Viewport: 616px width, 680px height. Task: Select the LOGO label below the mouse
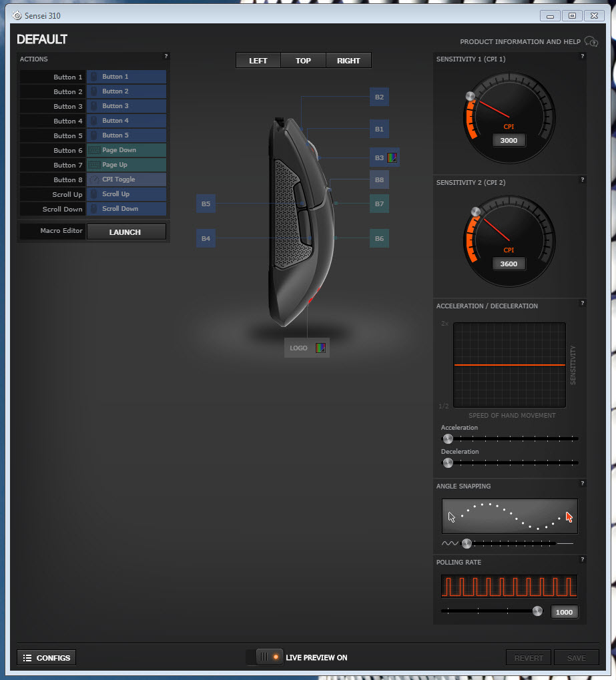click(298, 348)
